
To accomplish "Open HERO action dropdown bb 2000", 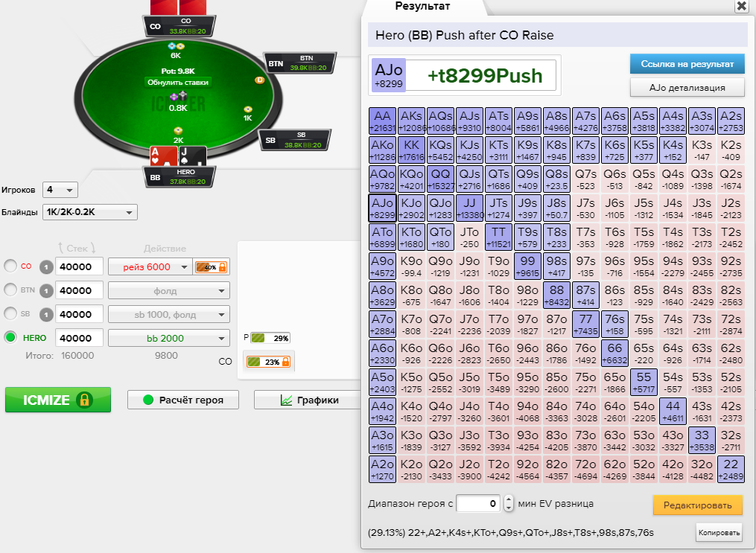I will pos(169,338).
